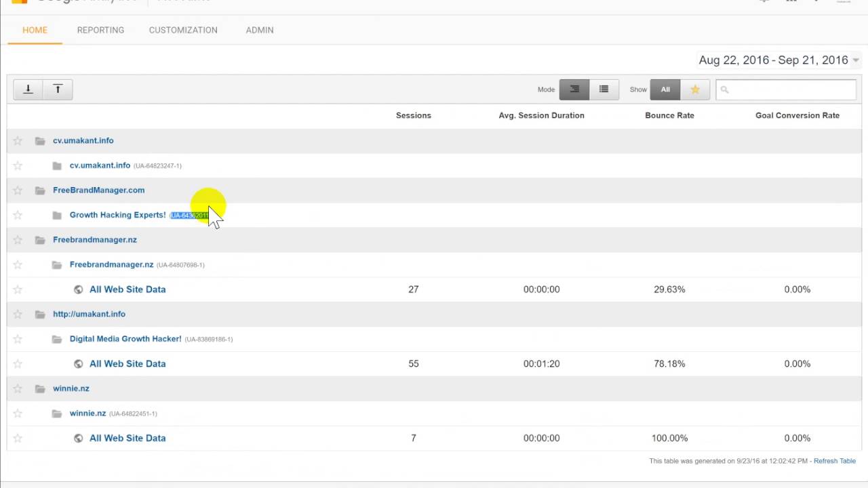Open the REPORTING tab
Screen dimensions: 868x488
pos(100,30)
